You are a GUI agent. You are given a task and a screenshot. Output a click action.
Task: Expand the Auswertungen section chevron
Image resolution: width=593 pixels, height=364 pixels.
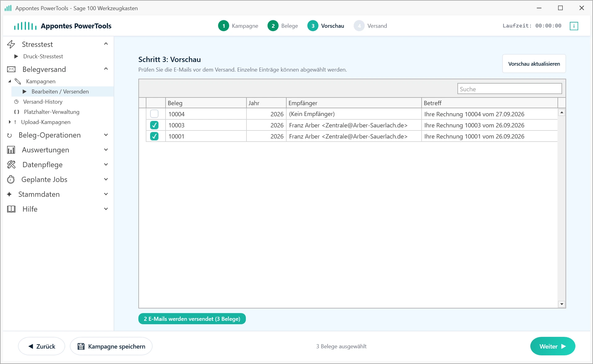click(x=106, y=150)
